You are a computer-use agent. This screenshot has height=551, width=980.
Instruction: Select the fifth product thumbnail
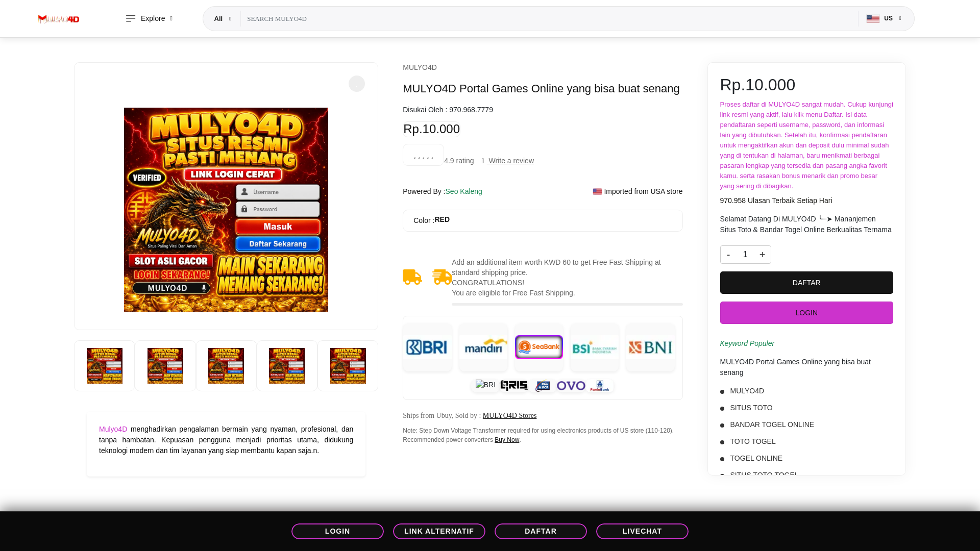pos(348,366)
